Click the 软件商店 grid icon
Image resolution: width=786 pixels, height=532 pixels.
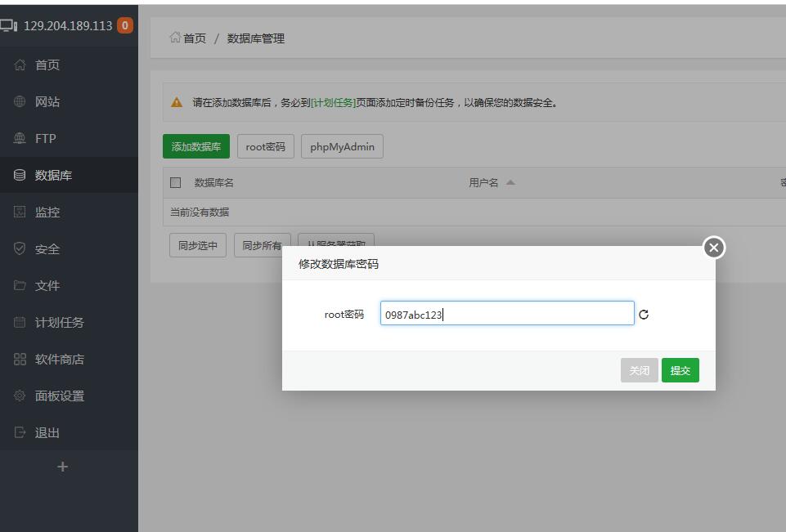click(20, 360)
